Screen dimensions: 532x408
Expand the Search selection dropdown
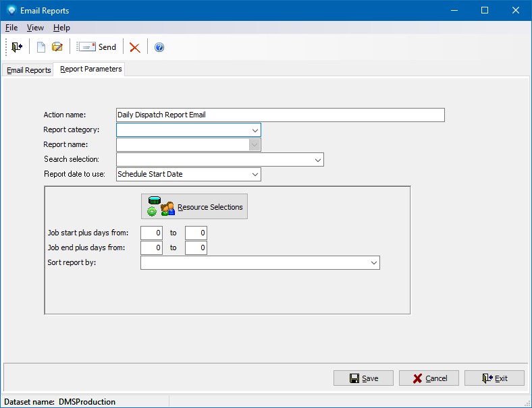[317, 159]
